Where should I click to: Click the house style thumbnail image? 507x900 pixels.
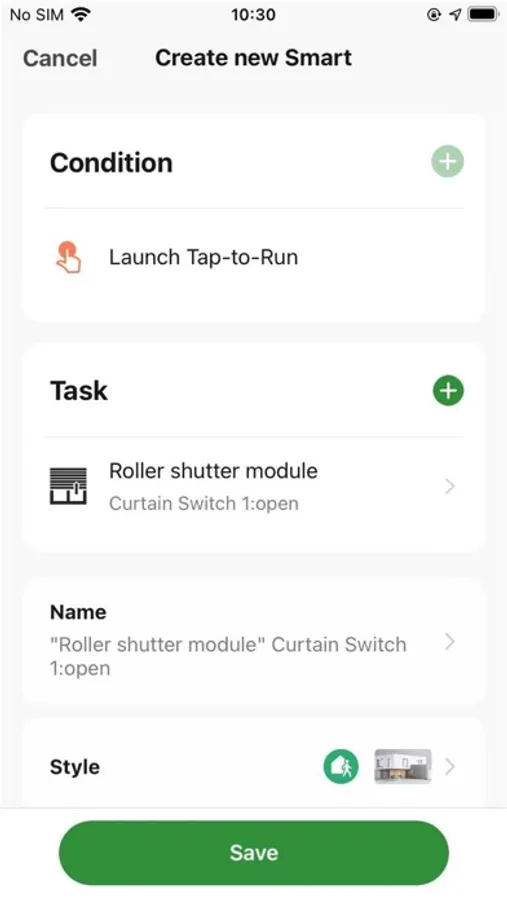point(402,766)
